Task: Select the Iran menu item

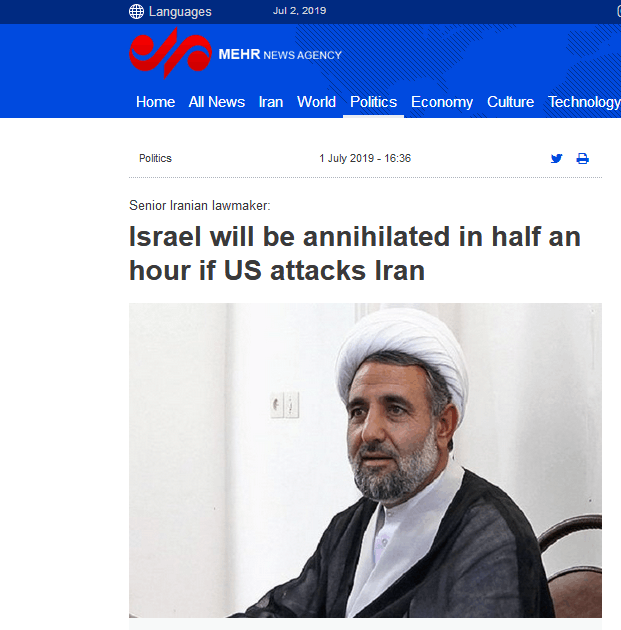Action: (x=271, y=102)
